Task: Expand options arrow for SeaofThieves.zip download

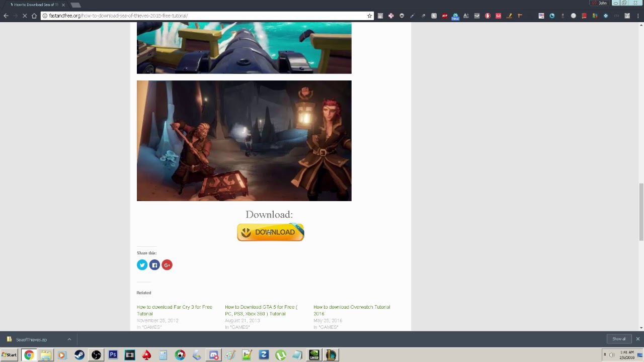Action: tap(69, 339)
